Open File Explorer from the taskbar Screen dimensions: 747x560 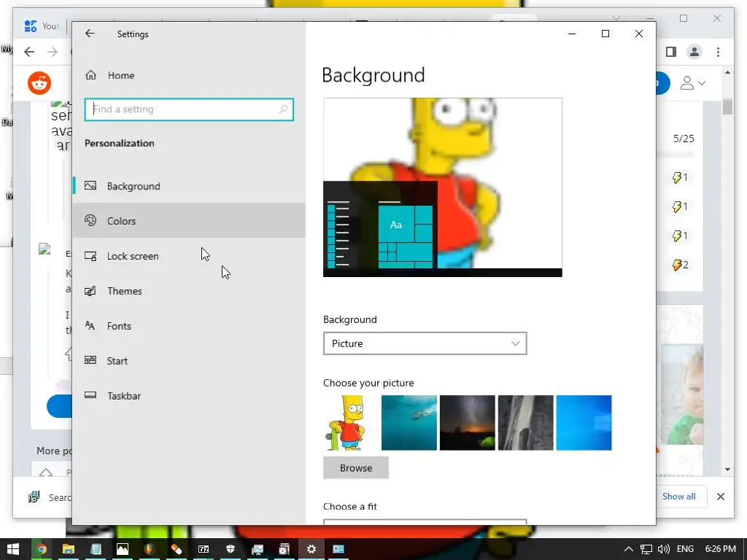coord(68,549)
